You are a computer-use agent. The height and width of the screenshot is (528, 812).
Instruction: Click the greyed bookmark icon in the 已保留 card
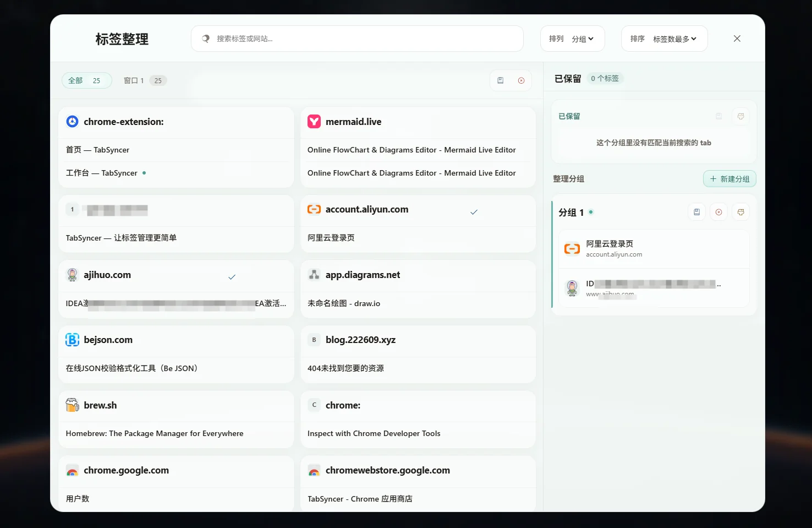pos(718,116)
